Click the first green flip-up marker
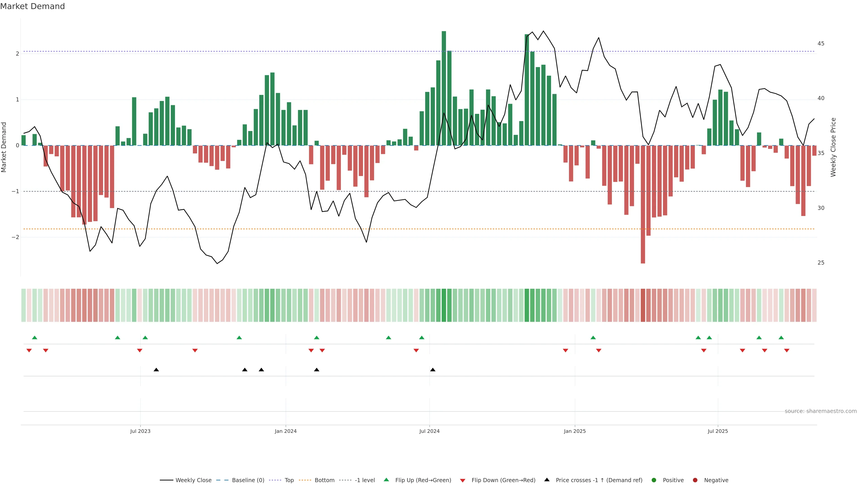The image size is (868, 488). pos(34,338)
